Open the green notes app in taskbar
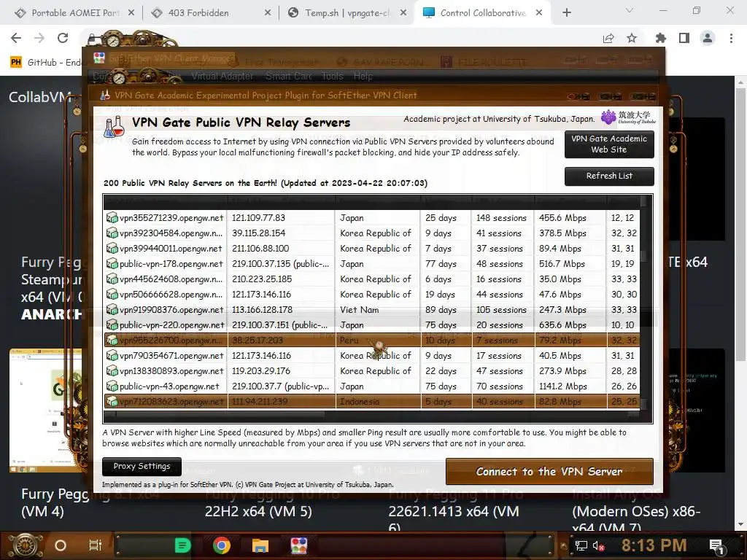The height and width of the screenshot is (560, 747). 182,545
